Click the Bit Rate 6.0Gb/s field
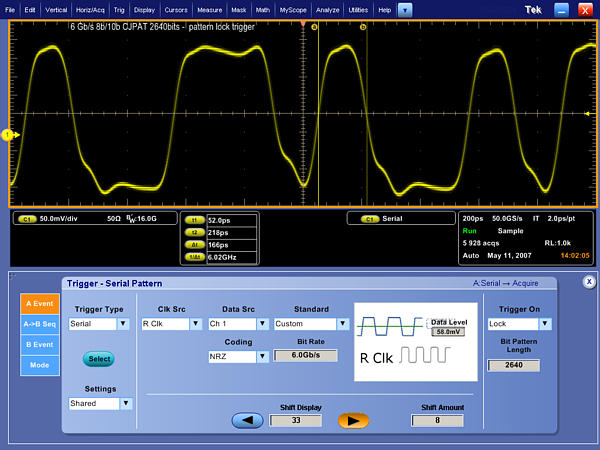The image size is (600, 450). pyautogui.click(x=305, y=356)
